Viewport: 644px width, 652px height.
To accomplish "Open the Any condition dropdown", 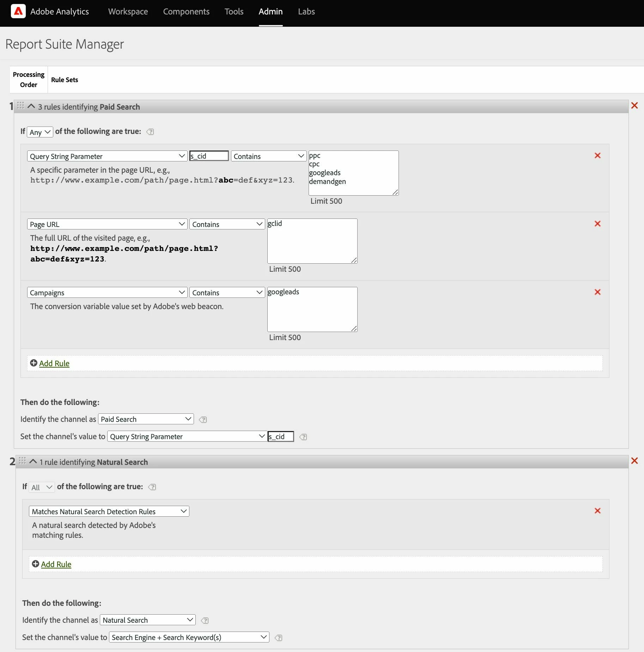I will (x=40, y=132).
